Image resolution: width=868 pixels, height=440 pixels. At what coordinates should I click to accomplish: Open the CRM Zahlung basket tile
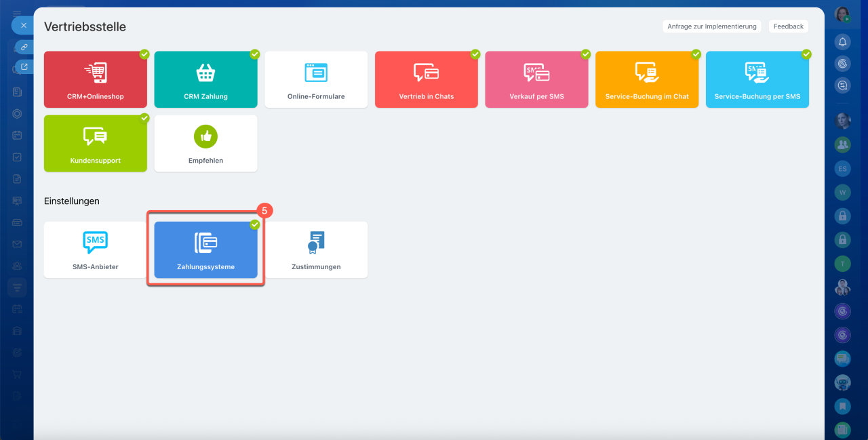(205, 79)
